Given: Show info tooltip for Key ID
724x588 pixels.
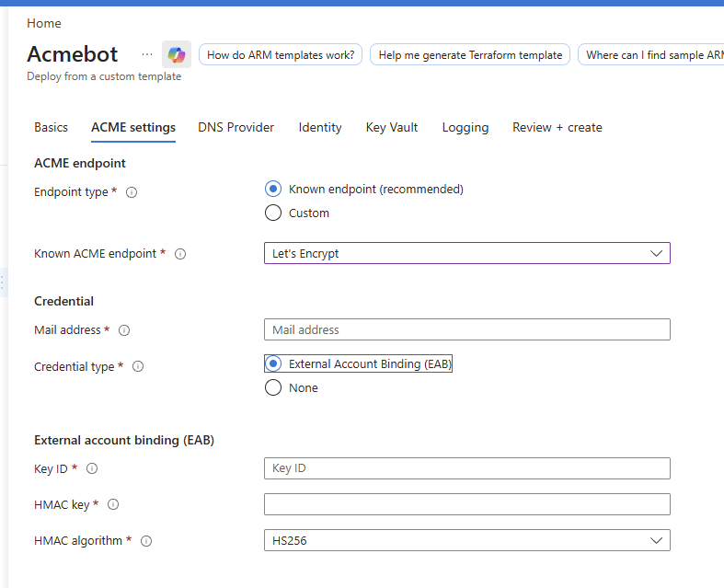Looking at the screenshot, I should (x=92, y=468).
